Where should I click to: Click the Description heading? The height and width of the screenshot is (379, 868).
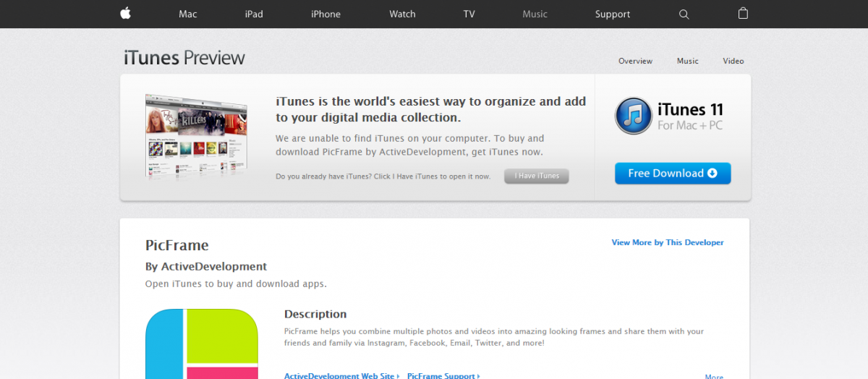pyautogui.click(x=315, y=315)
